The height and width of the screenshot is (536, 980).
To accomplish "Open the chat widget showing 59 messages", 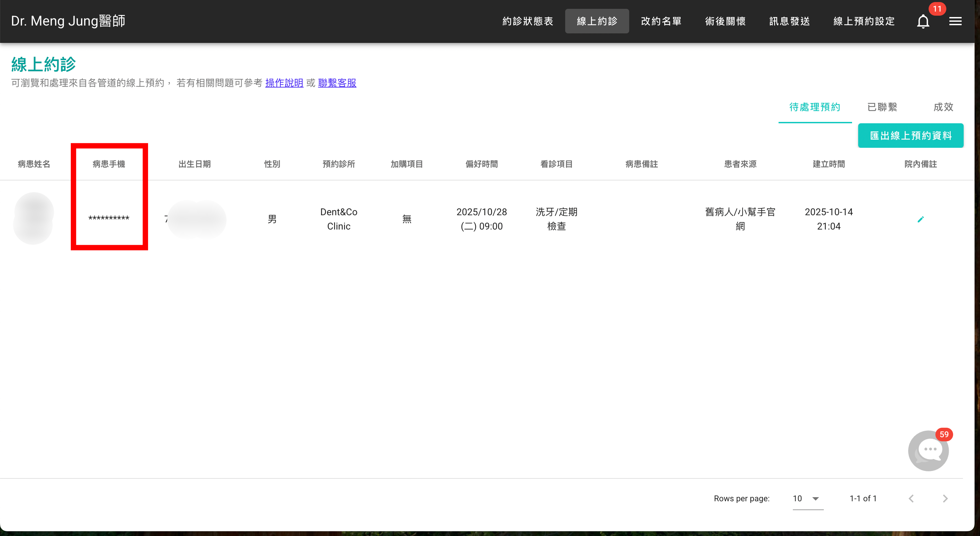I will coord(928,451).
